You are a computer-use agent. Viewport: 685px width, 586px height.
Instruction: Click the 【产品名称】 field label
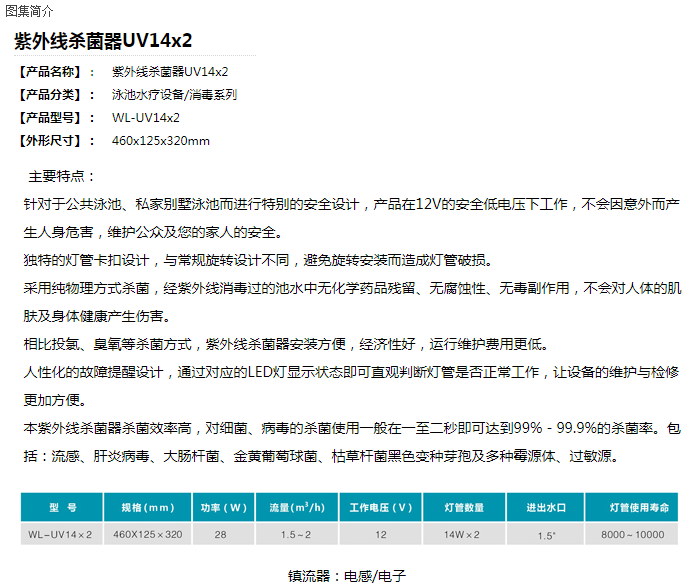pos(50,72)
